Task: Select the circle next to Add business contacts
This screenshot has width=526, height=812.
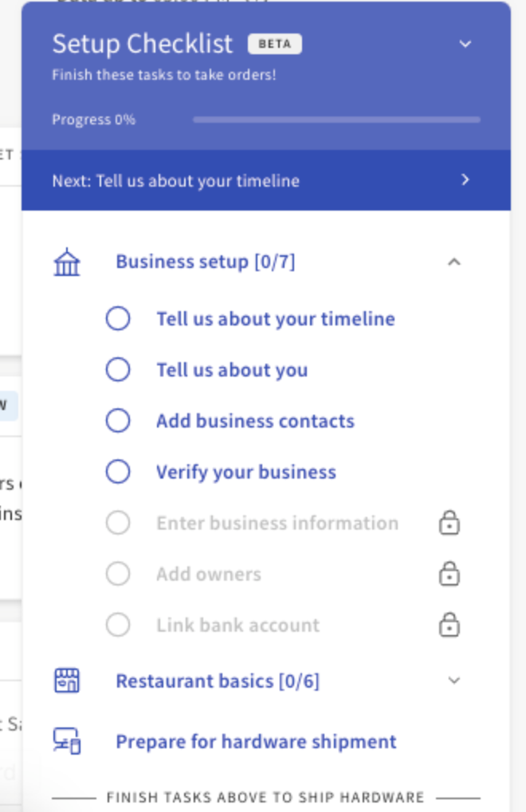Action: coord(118,420)
